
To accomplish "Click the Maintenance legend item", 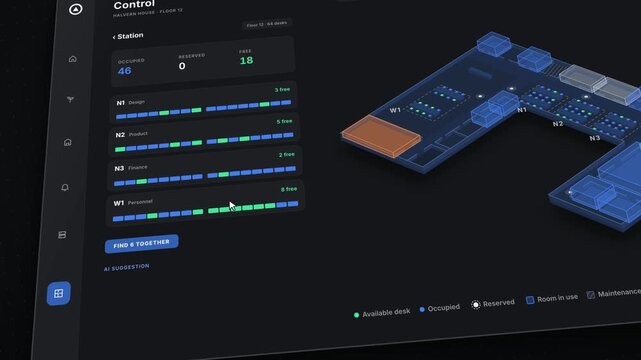I will (614, 293).
